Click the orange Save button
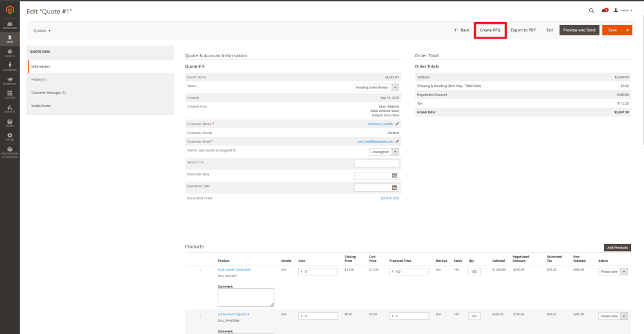 click(x=612, y=30)
